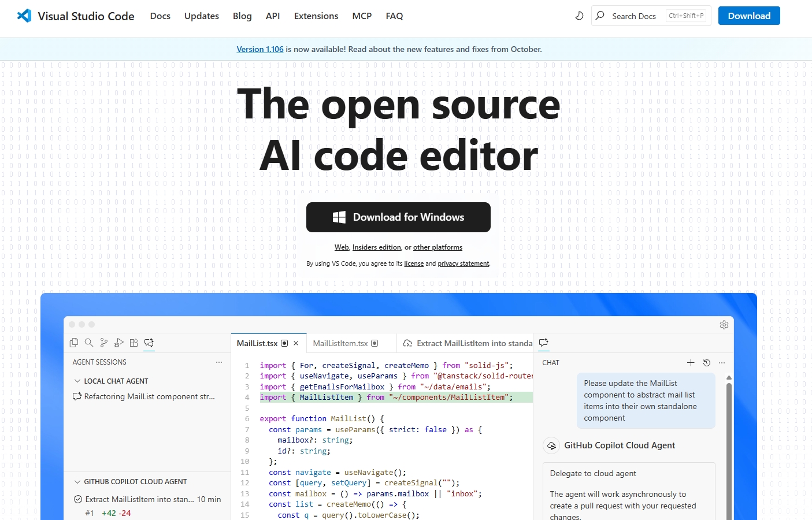Viewport: 812px width, 520px height.
Task: Open the Explorer files icon in sidebar
Action: (x=74, y=343)
